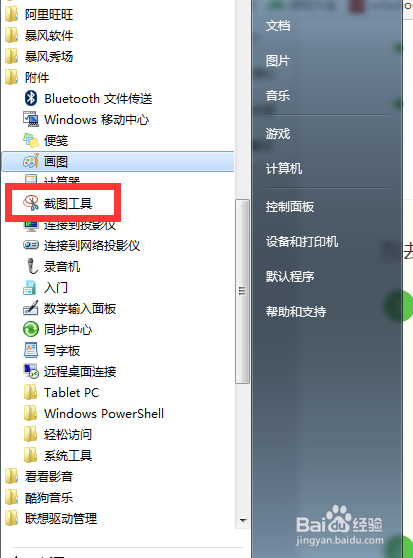The height and width of the screenshot is (558, 413).
Task: Open Windows 移动中心 icon
Action: point(31,119)
